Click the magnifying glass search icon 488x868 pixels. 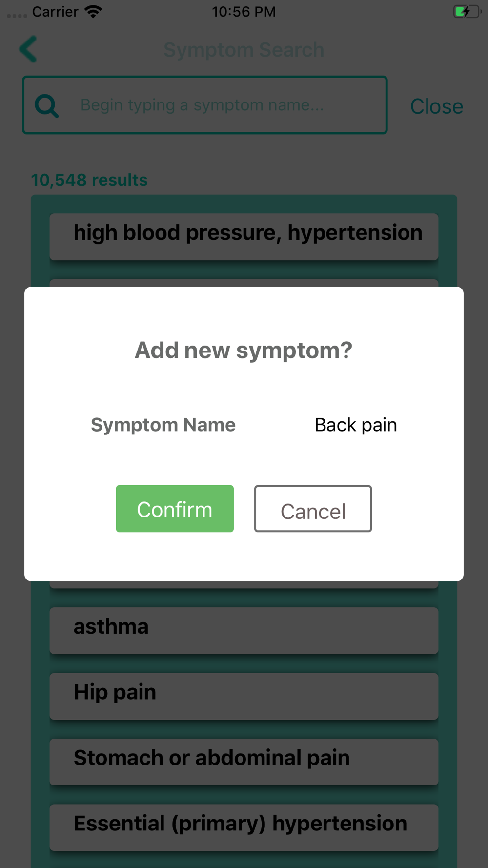pos(47,105)
